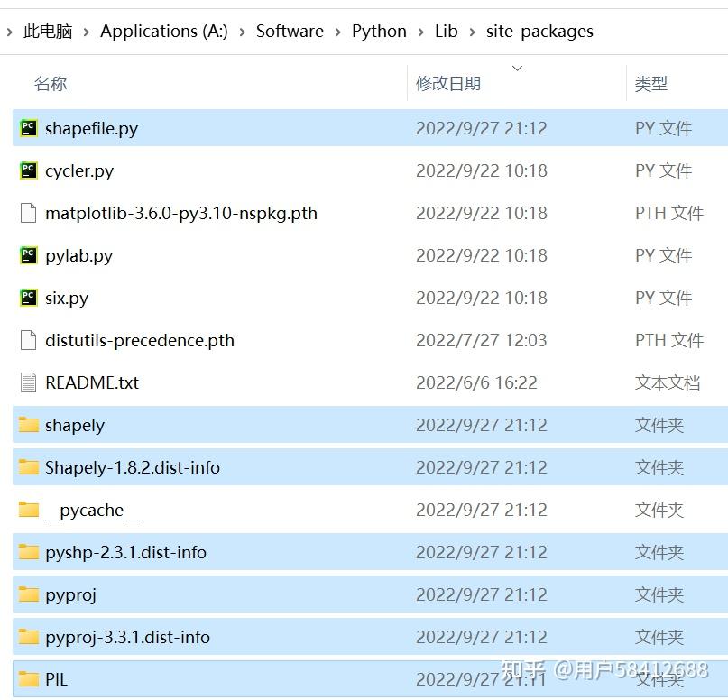The image size is (728, 700).
Task: Click the sort chevron above 修改日期 column
Action: tap(516, 67)
